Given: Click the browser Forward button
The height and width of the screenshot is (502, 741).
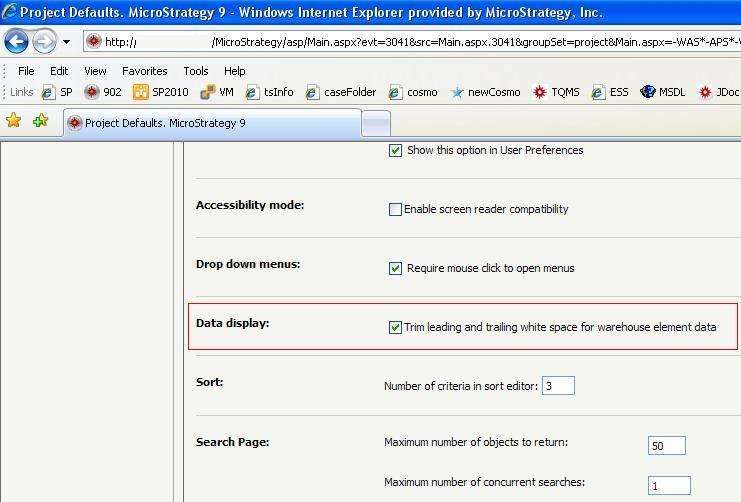Looking at the screenshot, I should click(44, 41).
